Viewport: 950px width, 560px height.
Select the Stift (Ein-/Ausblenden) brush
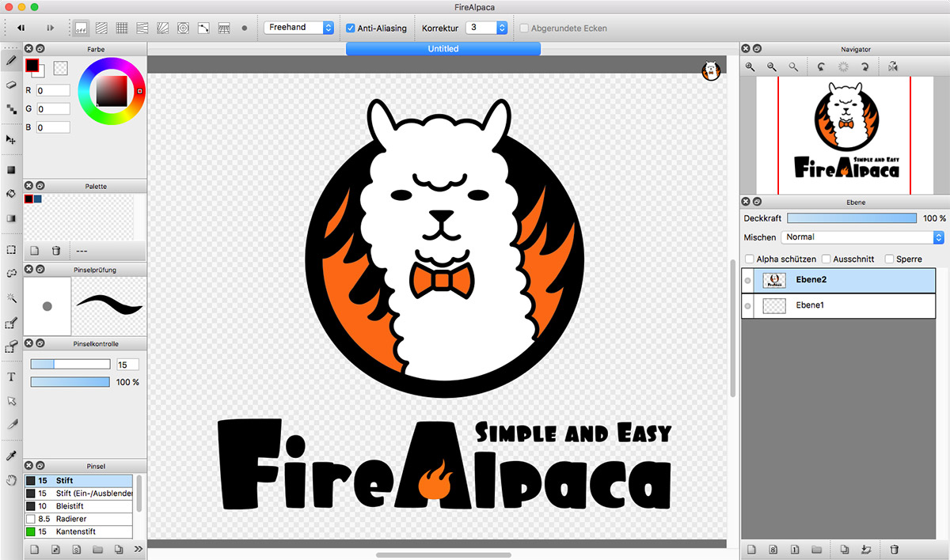[80, 494]
